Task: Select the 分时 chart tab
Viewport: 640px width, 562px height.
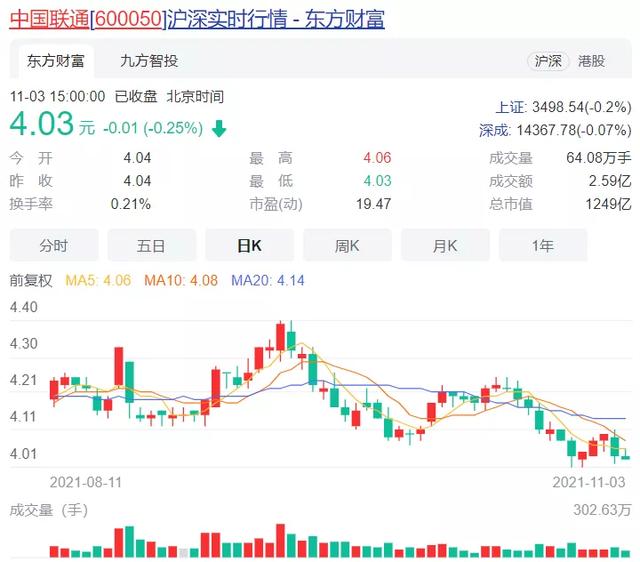Action: click(54, 246)
